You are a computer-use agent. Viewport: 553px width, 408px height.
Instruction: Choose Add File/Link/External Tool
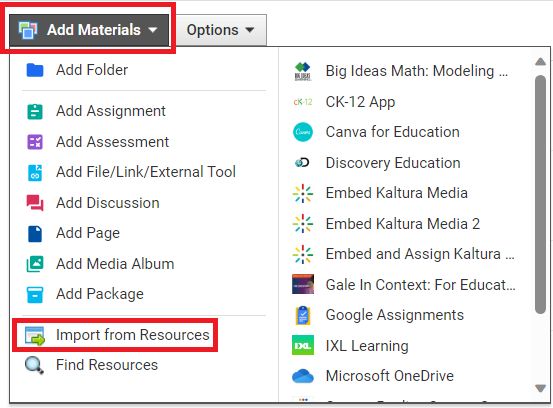pyautogui.click(x=131, y=172)
